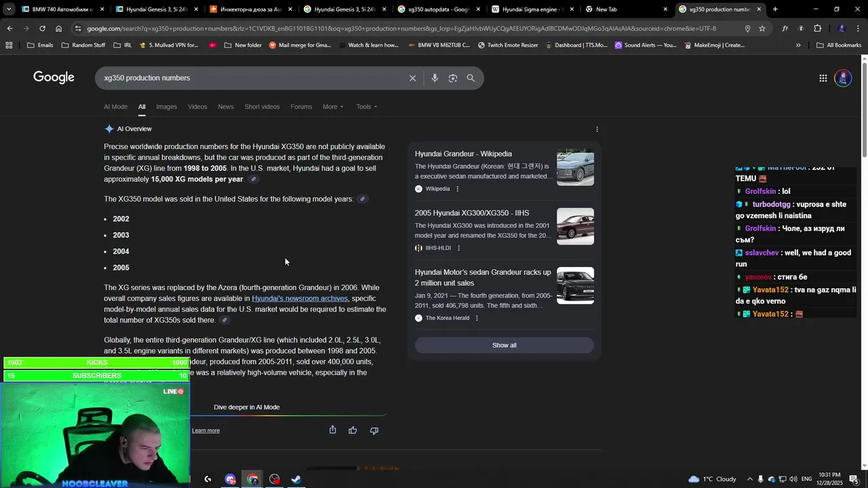Open '2005 Hyundai XG300/XG350 - IIHS' result
This screenshot has height=488, width=868.
472,213
